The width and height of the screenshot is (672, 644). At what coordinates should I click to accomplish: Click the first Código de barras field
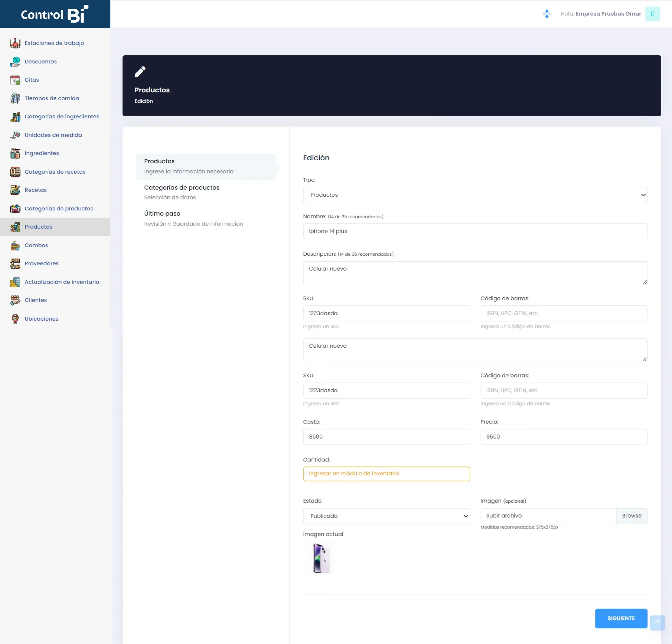click(x=564, y=313)
